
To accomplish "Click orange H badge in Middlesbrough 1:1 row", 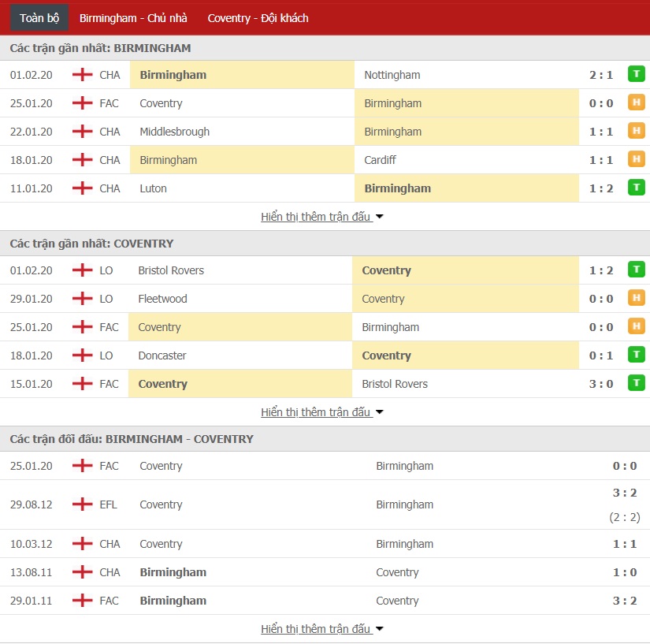I will [x=636, y=131].
